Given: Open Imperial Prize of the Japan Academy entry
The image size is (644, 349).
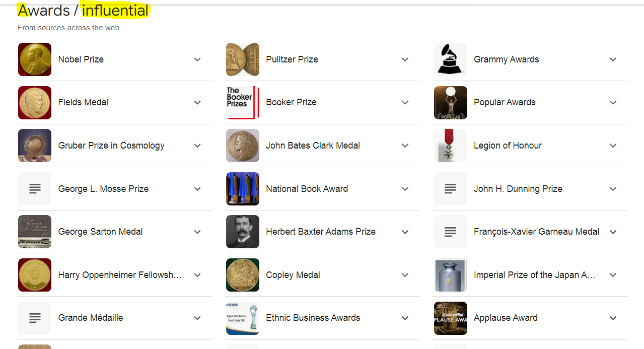Looking at the screenshot, I should pos(534,275).
